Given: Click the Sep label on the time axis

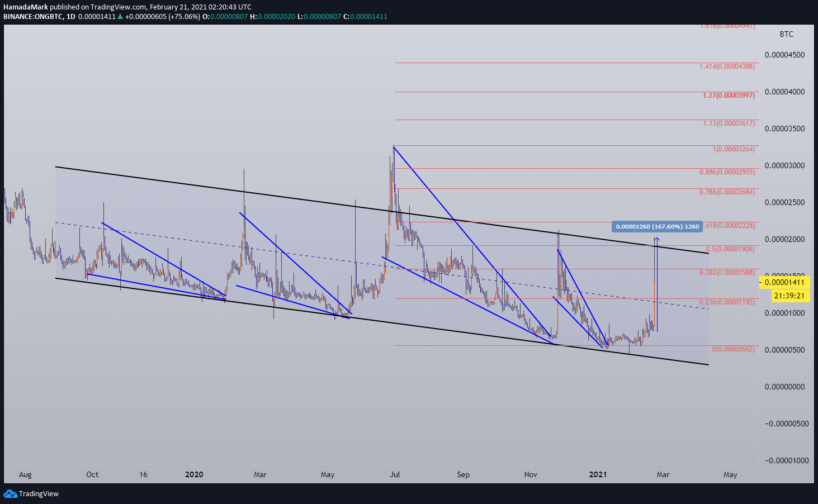Looking at the screenshot, I should point(463,474).
